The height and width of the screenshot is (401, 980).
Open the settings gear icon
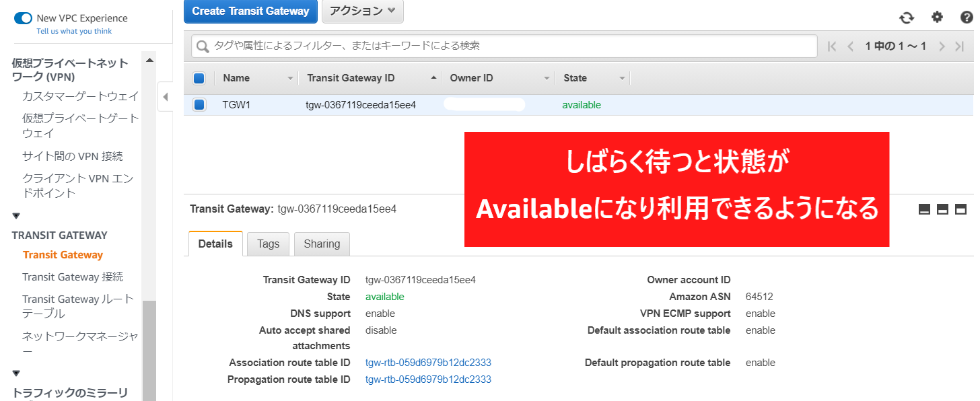(x=937, y=17)
